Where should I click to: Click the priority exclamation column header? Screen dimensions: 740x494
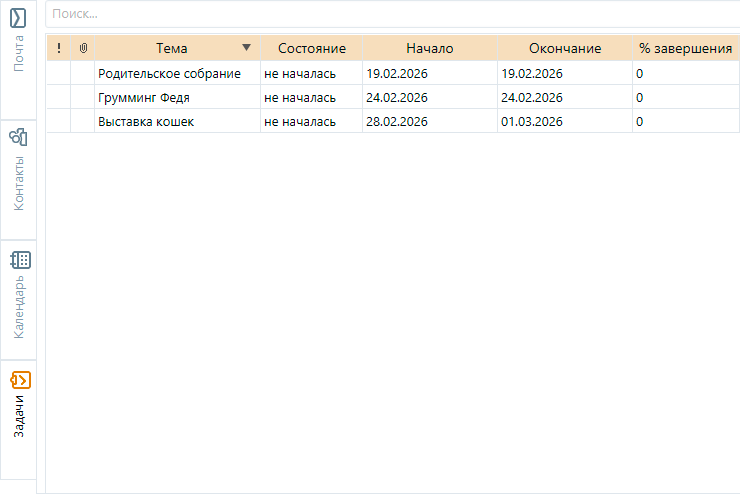click(59, 48)
